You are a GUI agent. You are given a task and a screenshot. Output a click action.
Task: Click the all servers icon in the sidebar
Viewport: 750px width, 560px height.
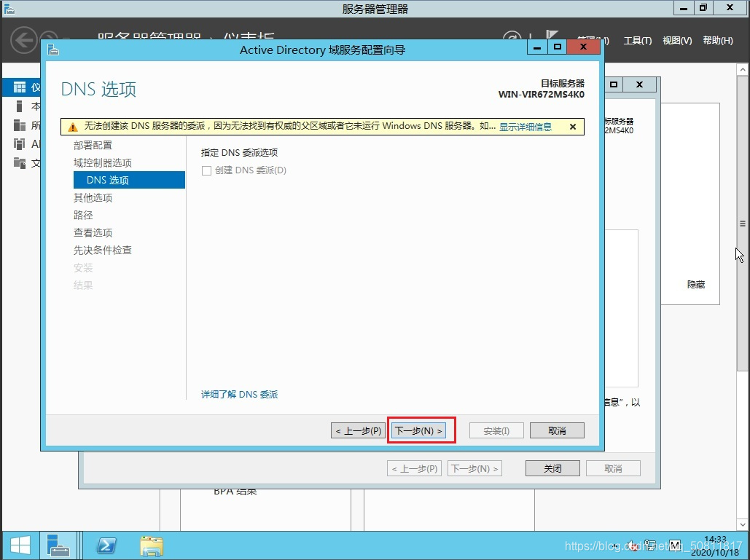point(20,125)
